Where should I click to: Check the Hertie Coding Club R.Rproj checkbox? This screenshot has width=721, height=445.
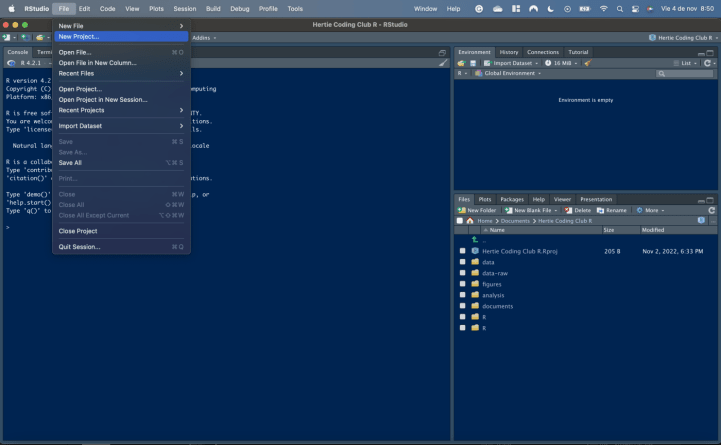(463, 251)
